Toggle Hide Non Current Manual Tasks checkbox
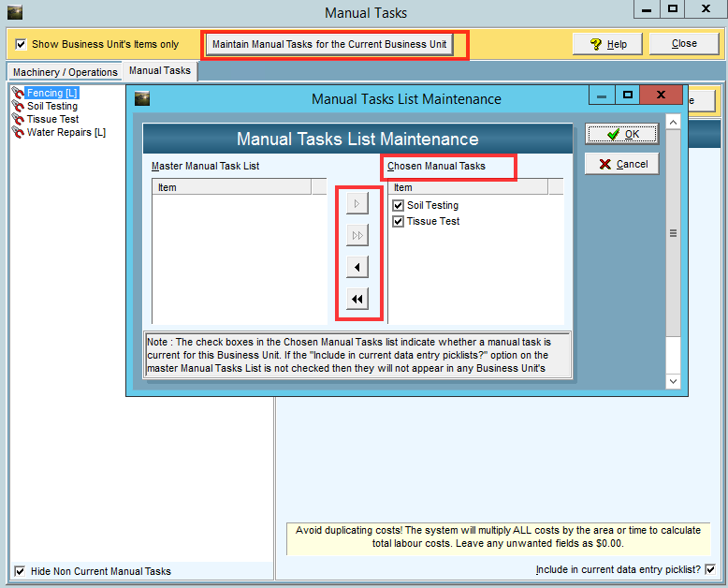This screenshot has width=728, height=588. [21, 571]
